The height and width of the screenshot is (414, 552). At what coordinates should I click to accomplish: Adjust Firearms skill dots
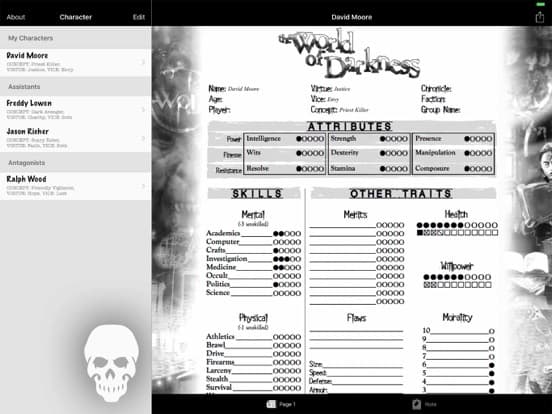pos(287,362)
